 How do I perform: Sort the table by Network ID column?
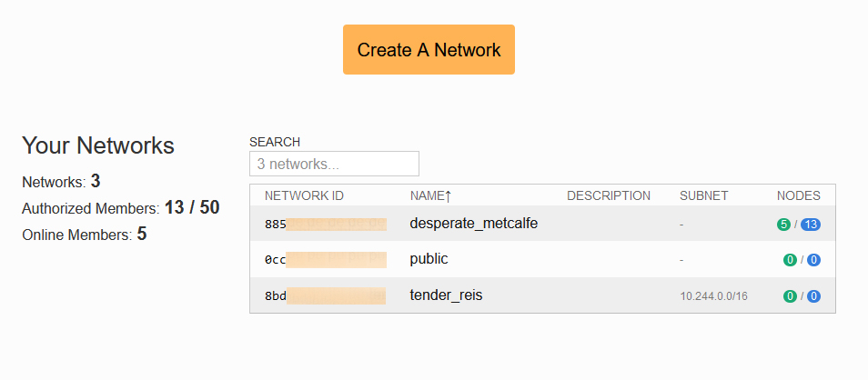(304, 195)
